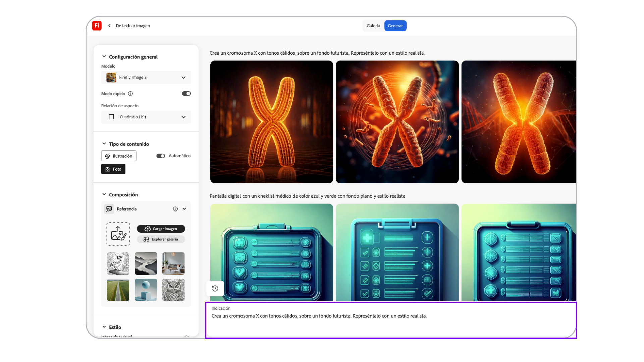Choose the sphere on cube reference thumbnail
644x362 pixels.
[146, 290]
